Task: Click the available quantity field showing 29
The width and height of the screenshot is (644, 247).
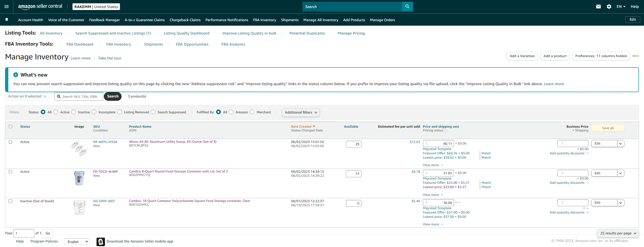Action: point(354,144)
